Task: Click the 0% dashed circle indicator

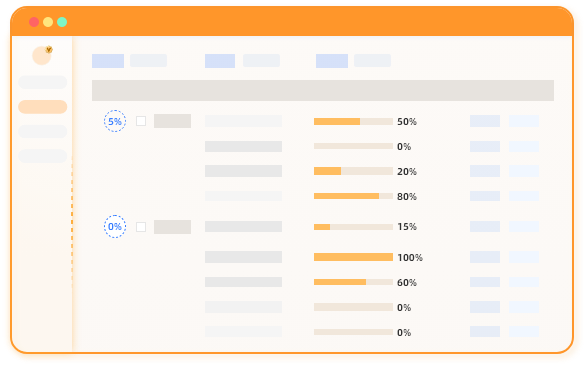Action: point(115,227)
